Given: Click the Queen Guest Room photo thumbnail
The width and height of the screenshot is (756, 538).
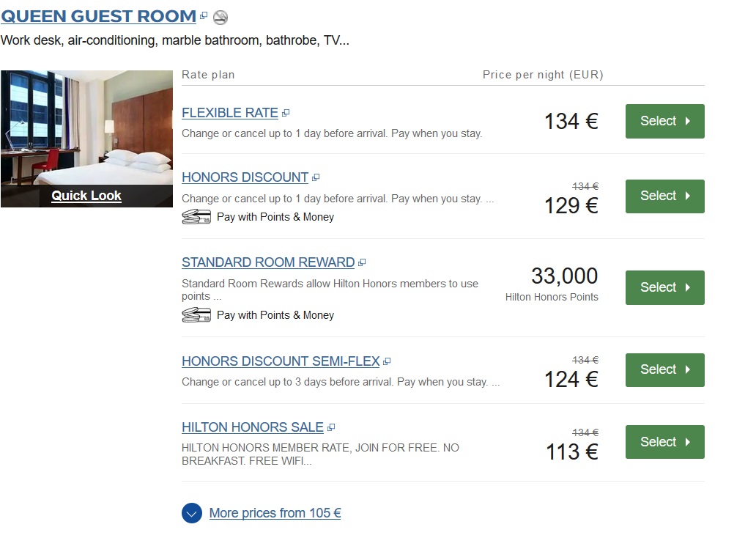Looking at the screenshot, I should 86,125.
